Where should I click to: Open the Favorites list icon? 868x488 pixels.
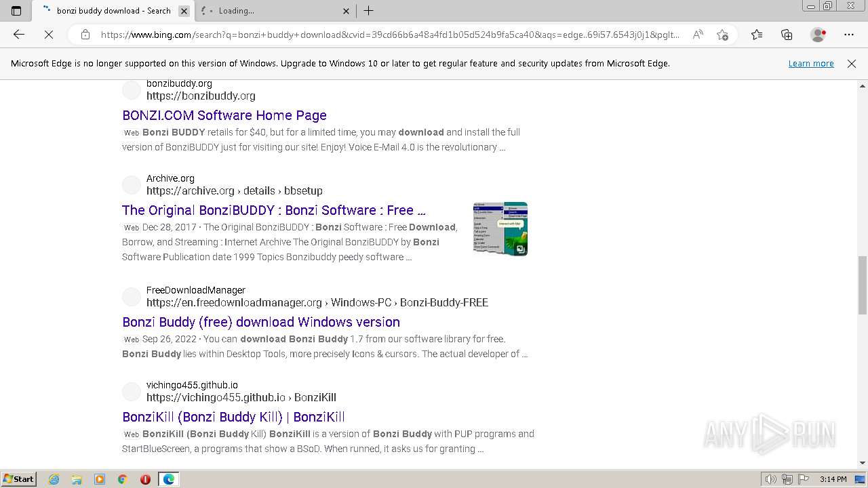click(x=757, y=35)
